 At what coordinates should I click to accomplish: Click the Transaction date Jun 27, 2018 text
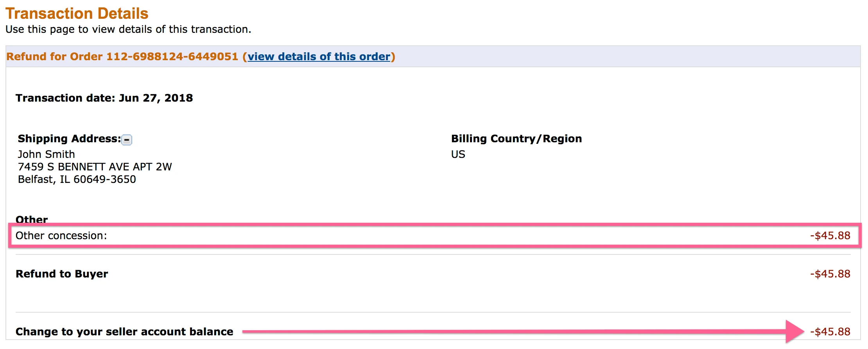click(x=104, y=98)
